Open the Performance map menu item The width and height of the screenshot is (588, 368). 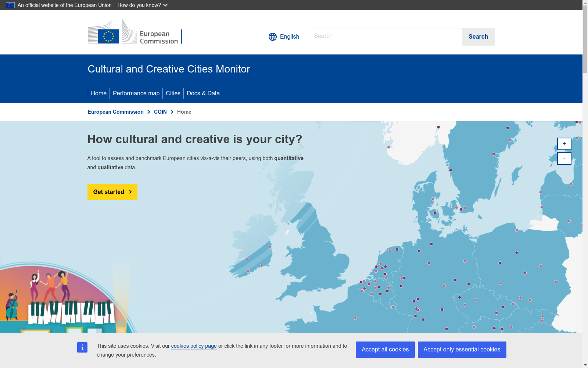(x=136, y=93)
